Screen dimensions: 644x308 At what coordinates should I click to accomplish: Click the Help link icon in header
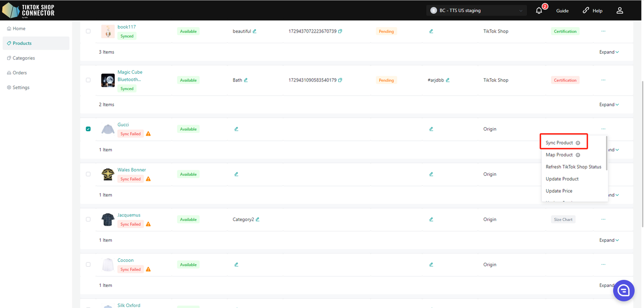tap(586, 11)
